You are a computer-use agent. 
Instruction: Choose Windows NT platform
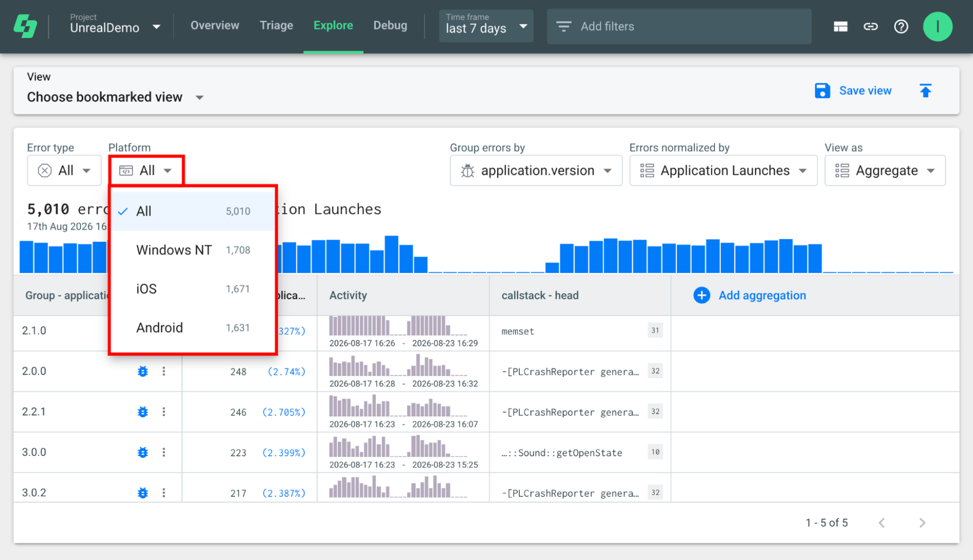pos(194,250)
